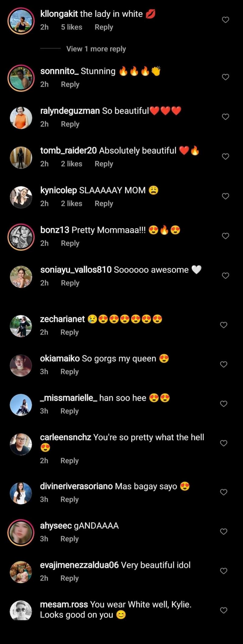Viewport: 243px width, 644px height.
Task: Open zecharianet's profile picture
Action: (21, 326)
